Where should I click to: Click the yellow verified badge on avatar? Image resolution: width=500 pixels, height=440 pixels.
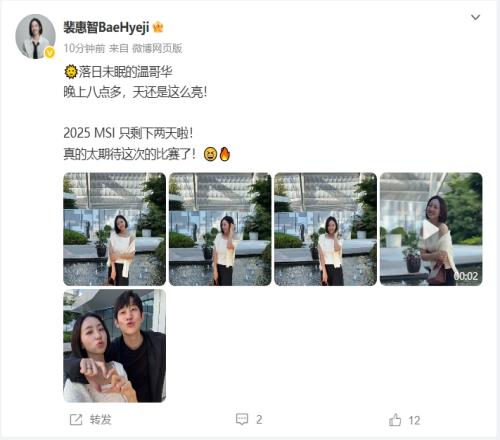(x=50, y=52)
